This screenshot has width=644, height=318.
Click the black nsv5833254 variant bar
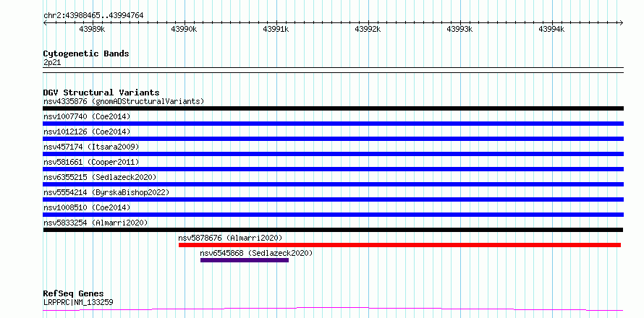pyautogui.click(x=333, y=230)
